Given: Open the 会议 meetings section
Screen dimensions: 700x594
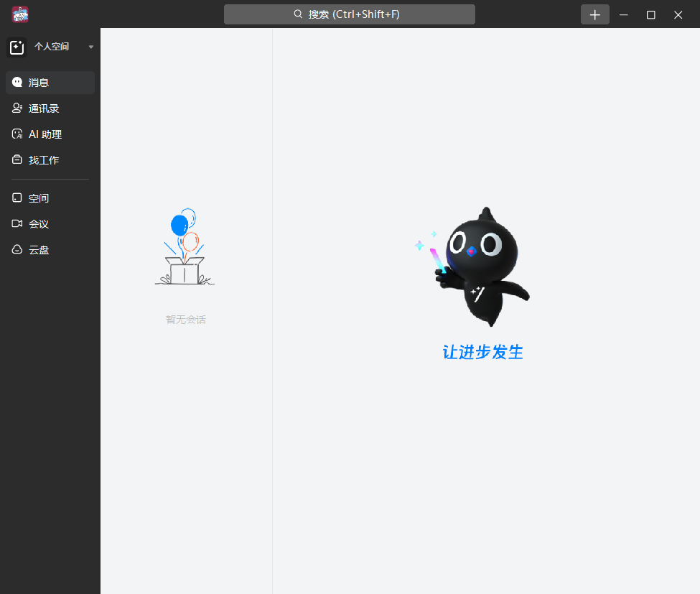Looking at the screenshot, I should tap(50, 224).
